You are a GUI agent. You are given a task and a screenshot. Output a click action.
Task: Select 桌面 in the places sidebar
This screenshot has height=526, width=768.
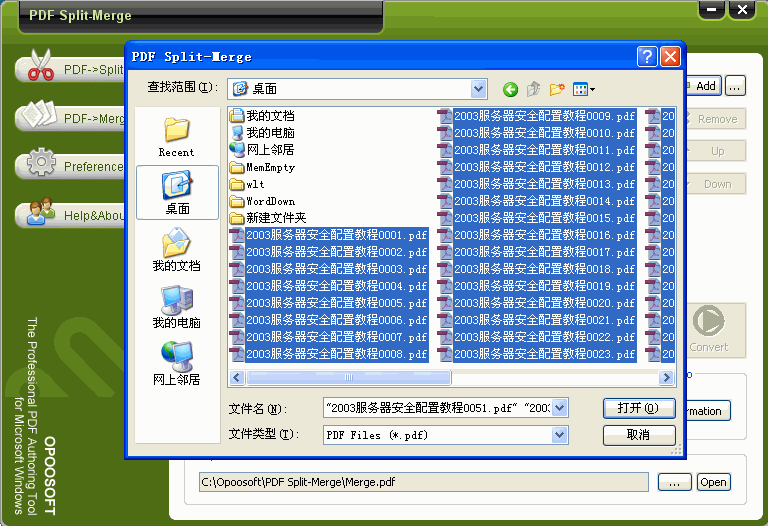point(177,192)
